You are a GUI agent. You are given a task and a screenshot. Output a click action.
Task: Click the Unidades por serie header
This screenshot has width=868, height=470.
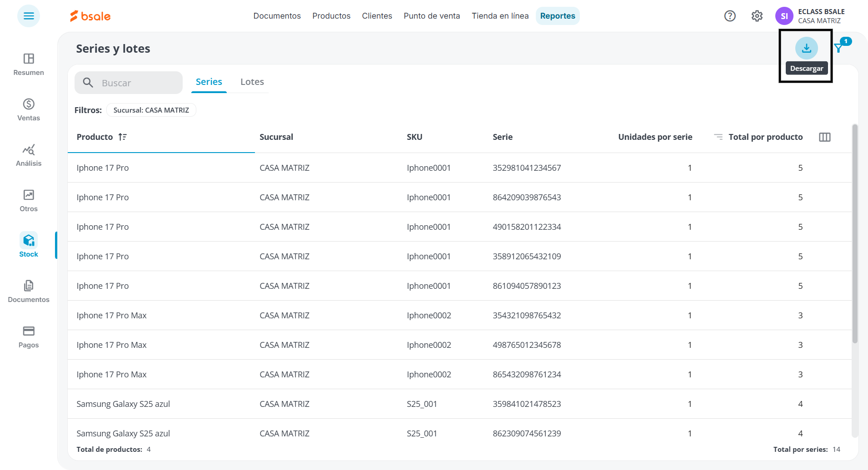[655, 137]
